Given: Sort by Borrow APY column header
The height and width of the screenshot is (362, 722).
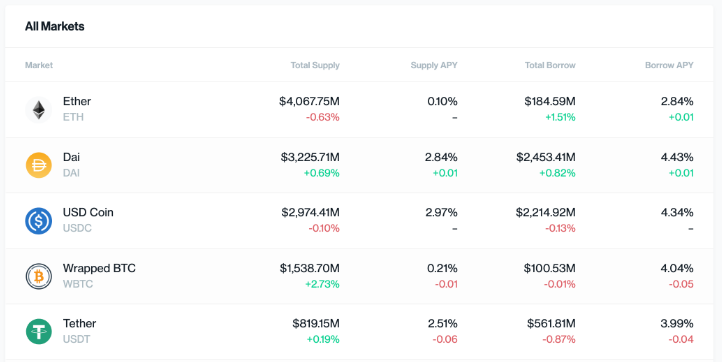Looking at the screenshot, I should pos(669,65).
